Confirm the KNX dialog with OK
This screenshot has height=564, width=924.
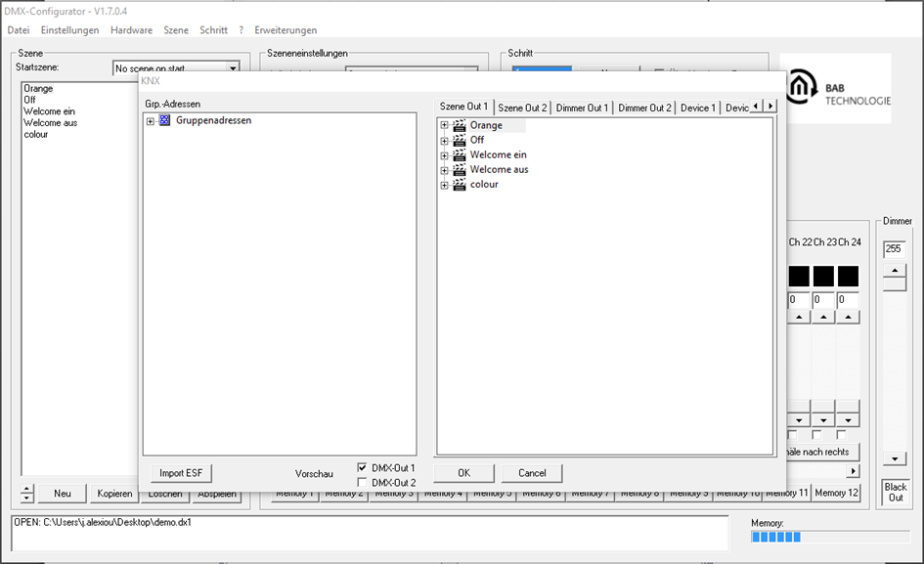pos(463,473)
